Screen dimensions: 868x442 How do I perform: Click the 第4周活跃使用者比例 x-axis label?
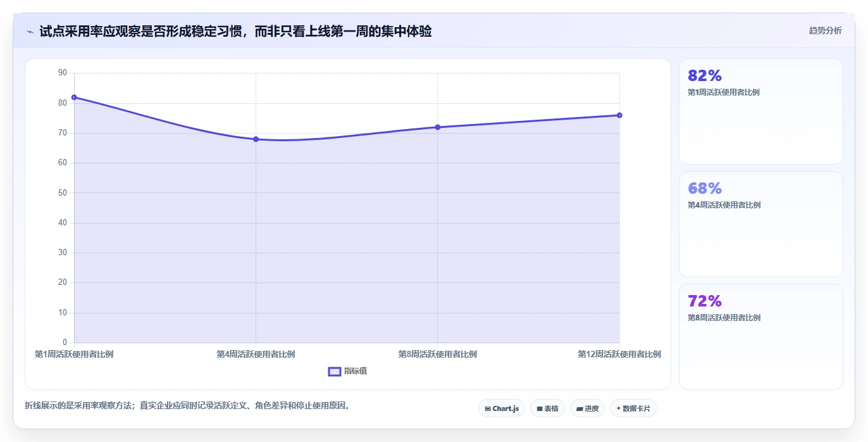(256, 354)
